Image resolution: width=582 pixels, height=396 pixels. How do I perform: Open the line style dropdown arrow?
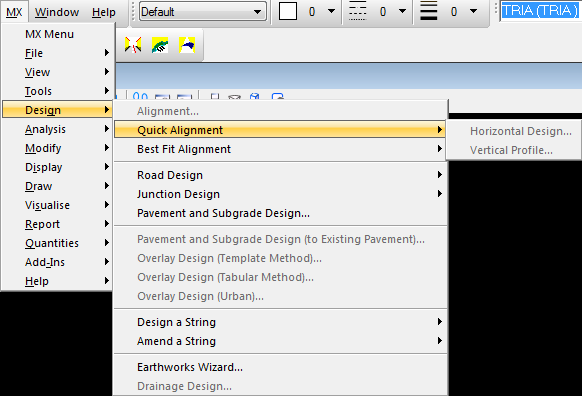[402, 11]
